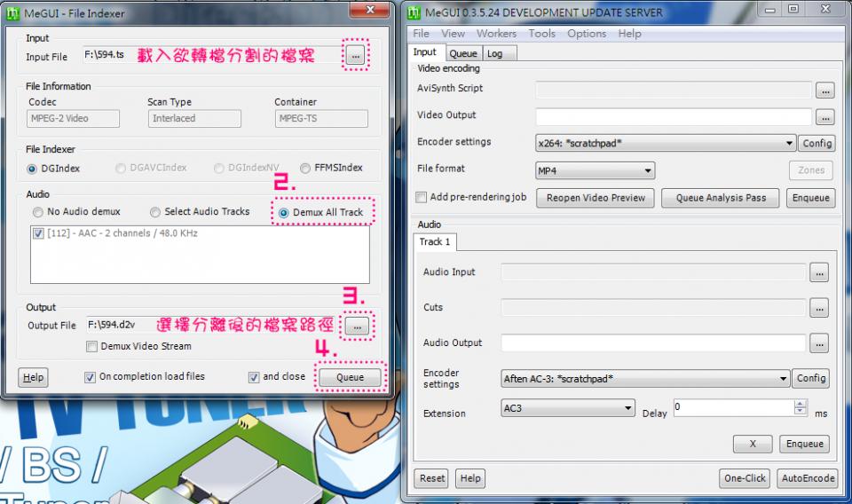
Task: Open audio Extension AC3 dropdown
Action: pyautogui.click(x=568, y=408)
